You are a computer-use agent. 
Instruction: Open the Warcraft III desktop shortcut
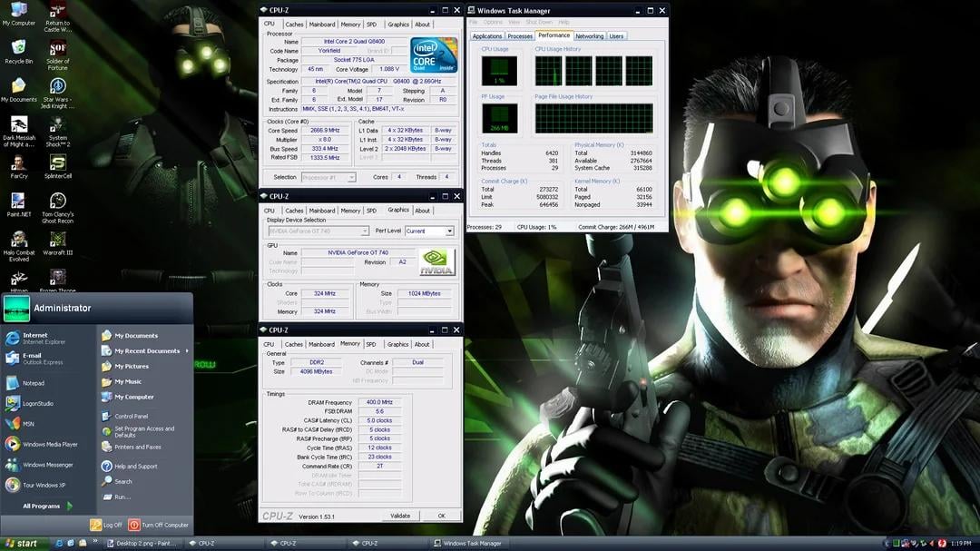[x=58, y=240]
